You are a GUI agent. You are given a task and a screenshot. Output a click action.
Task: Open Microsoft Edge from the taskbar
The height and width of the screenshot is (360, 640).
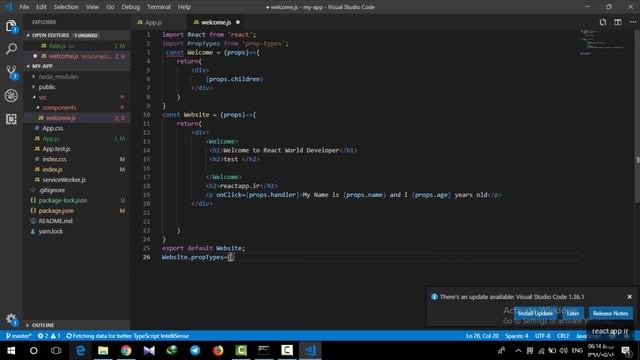pyautogui.click(x=80, y=351)
